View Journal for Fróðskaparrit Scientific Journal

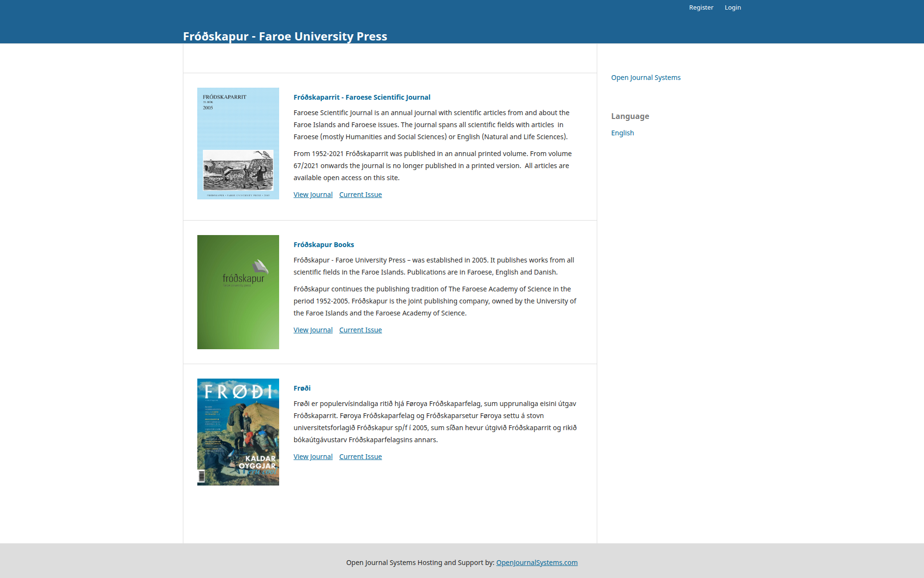tap(313, 195)
